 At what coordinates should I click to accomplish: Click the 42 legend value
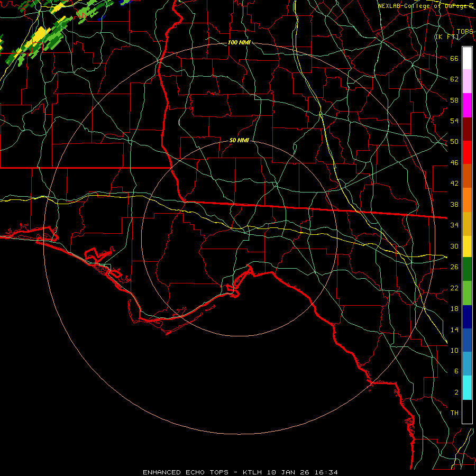pyautogui.click(x=454, y=184)
